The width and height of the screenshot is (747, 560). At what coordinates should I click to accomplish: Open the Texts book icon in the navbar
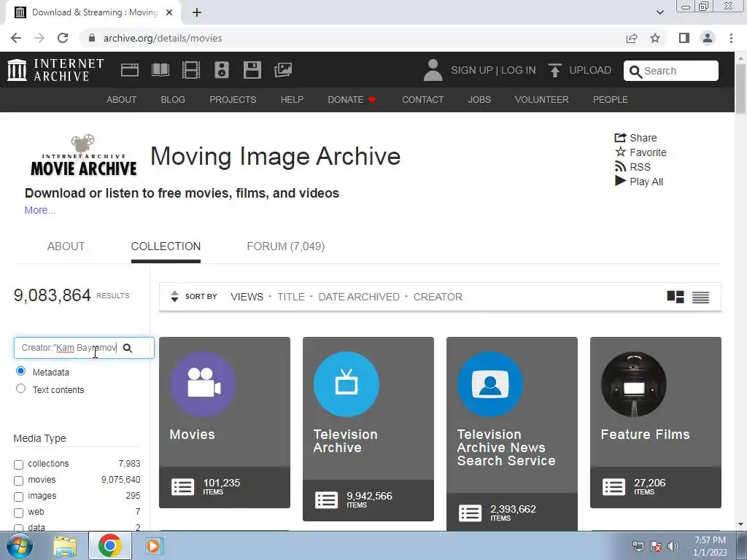pyautogui.click(x=160, y=70)
